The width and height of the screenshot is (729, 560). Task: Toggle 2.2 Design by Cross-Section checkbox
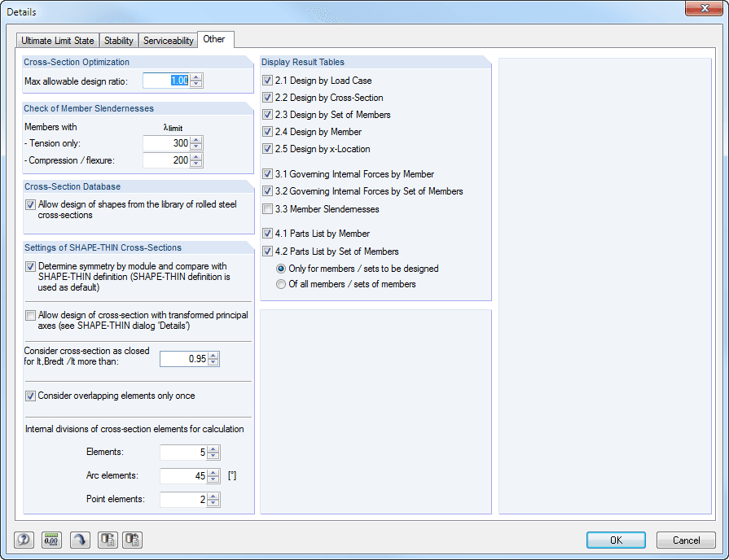[x=267, y=98]
